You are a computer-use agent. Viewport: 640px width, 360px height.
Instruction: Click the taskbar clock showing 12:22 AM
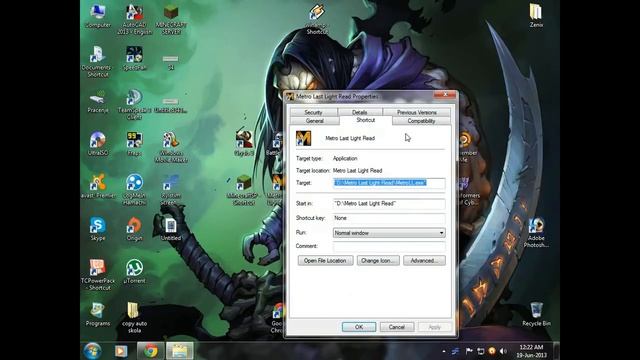click(x=531, y=351)
